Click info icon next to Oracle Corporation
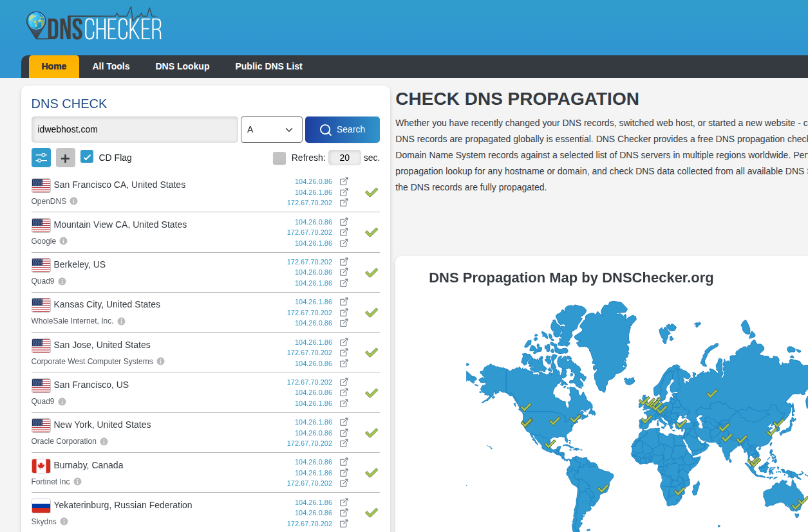808x532 pixels. coord(104,442)
